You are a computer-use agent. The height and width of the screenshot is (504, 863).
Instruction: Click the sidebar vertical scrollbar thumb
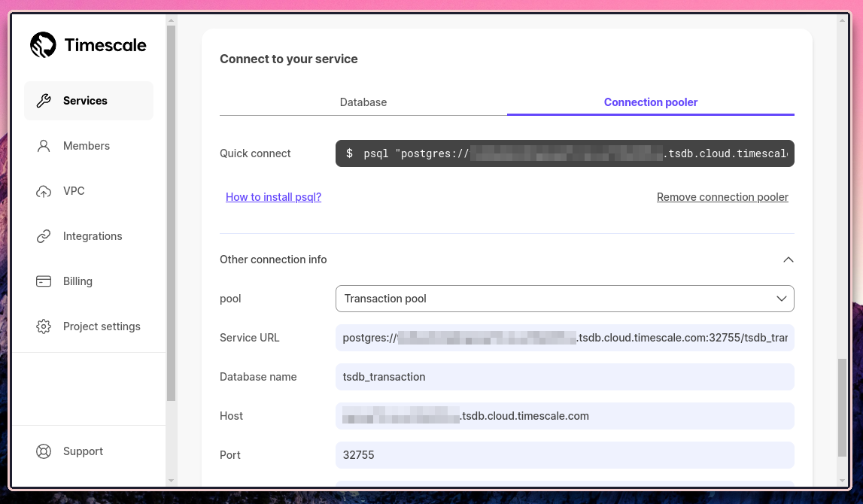(171, 213)
